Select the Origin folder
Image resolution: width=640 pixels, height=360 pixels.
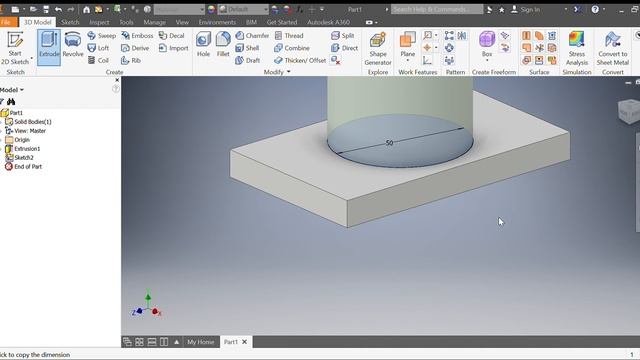point(18,140)
